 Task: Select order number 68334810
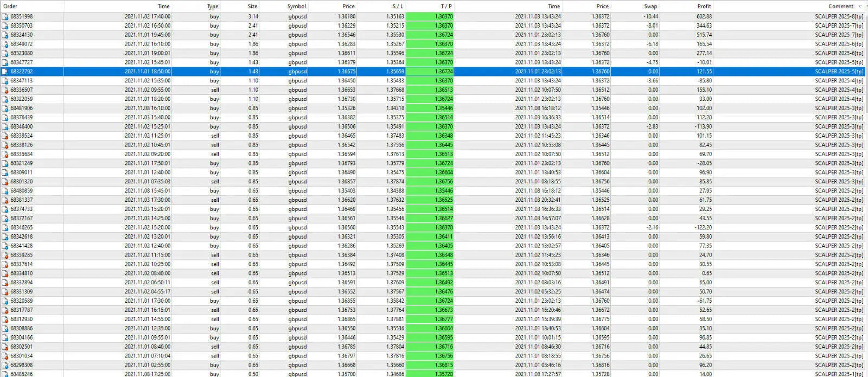click(x=21, y=273)
